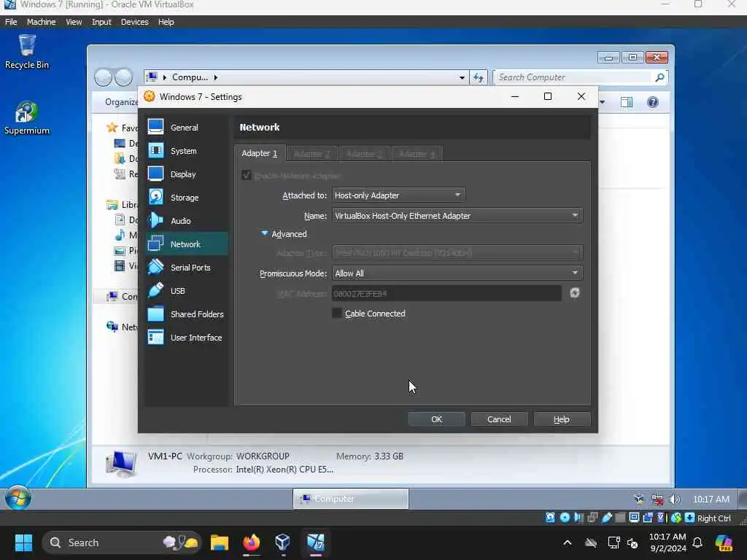
Task: Open host notification bell
Action: click(x=697, y=542)
